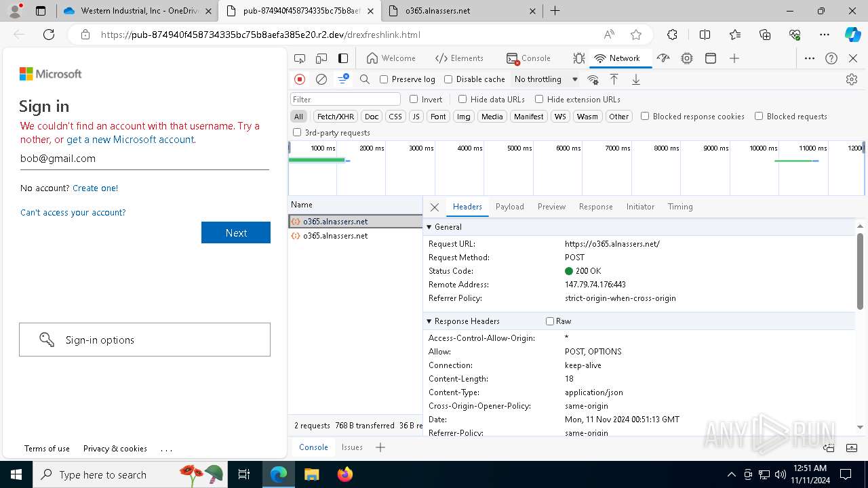The image size is (868, 488).
Task: Click the Create one! link
Action: (95, 188)
